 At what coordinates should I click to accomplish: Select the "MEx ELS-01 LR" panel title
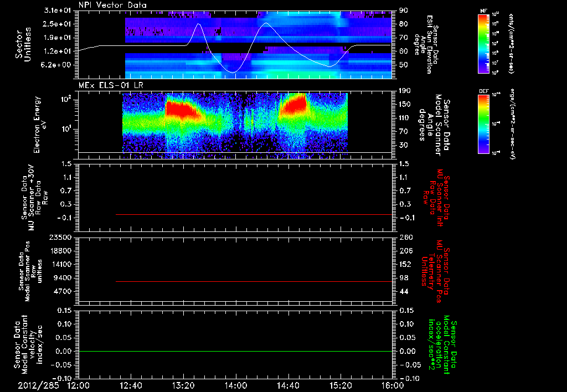[111, 85]
